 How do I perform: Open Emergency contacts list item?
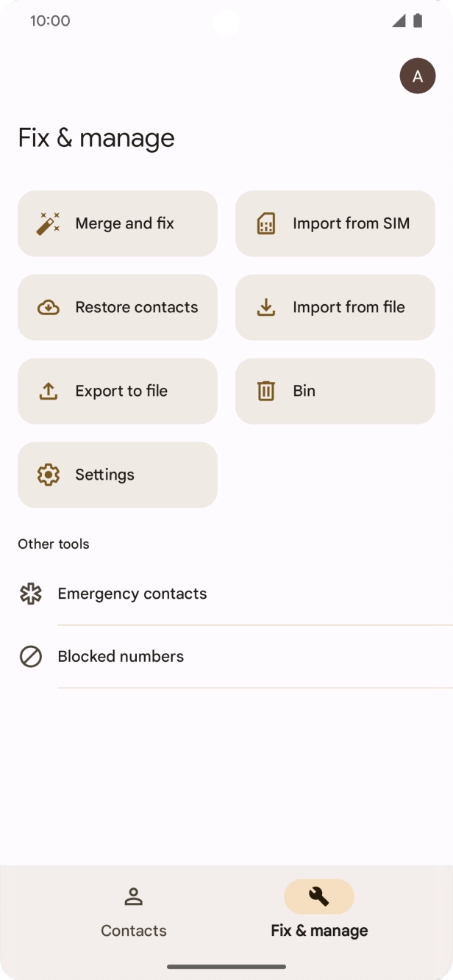[x=132, y=594]
